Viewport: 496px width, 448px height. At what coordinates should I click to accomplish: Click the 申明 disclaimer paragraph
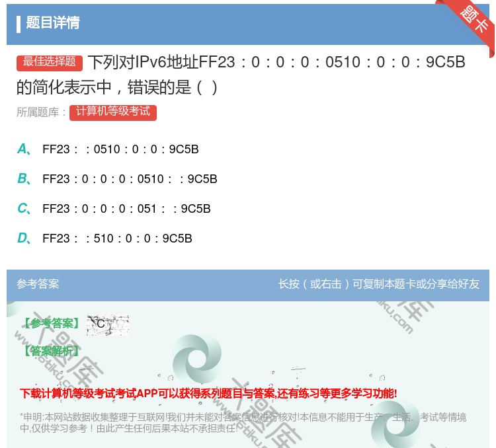(x=243, y=423)
